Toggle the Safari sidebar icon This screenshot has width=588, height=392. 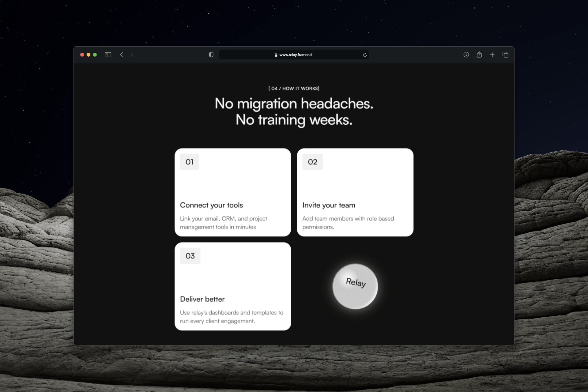point(108,55)
